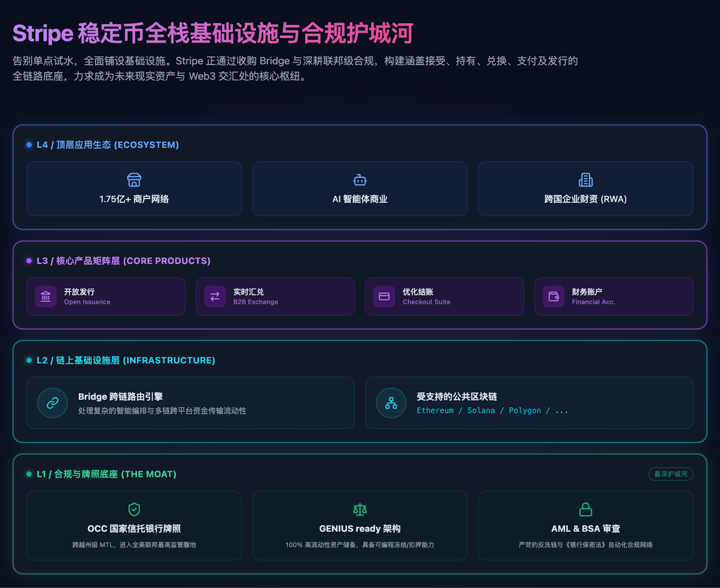The width and height of the screenshot is (720, 588).
Task: Click the building icon above 跨国企业财资 (RWA)
Action: tap(585, 180)
